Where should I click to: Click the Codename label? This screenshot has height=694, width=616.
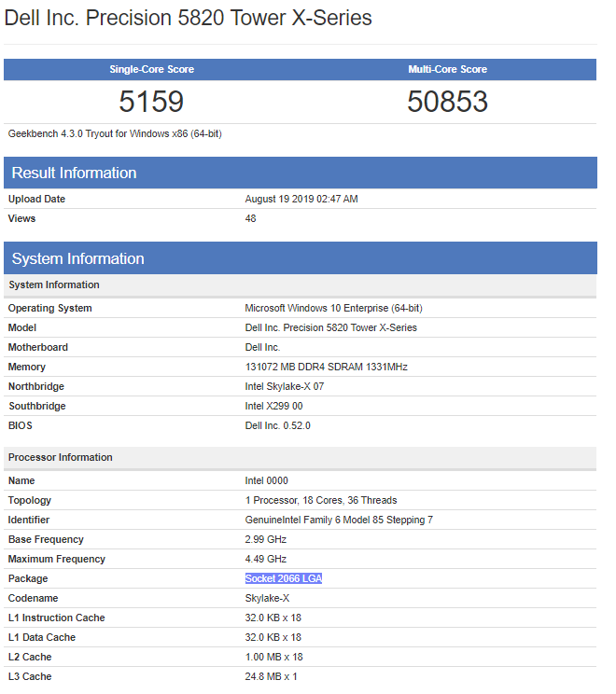click(x=34, y=598)
